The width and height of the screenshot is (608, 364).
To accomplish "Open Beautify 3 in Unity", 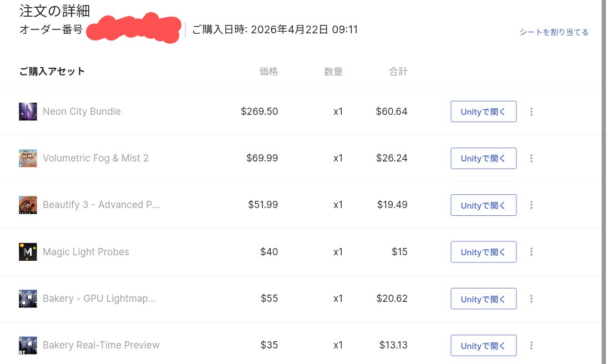I will tap(483, 205).
